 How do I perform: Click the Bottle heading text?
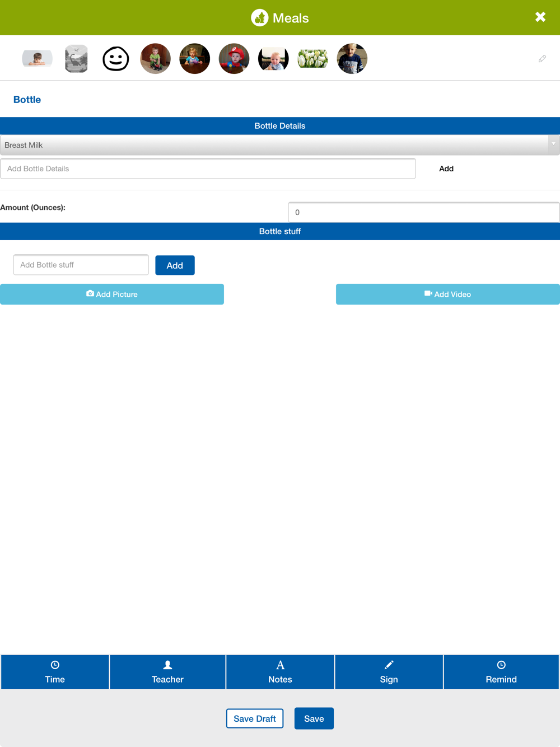pos(27,100)
